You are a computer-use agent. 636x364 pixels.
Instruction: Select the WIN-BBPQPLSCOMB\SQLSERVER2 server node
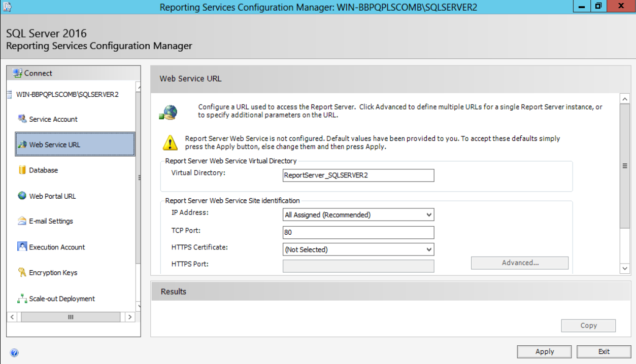(68, 94)
